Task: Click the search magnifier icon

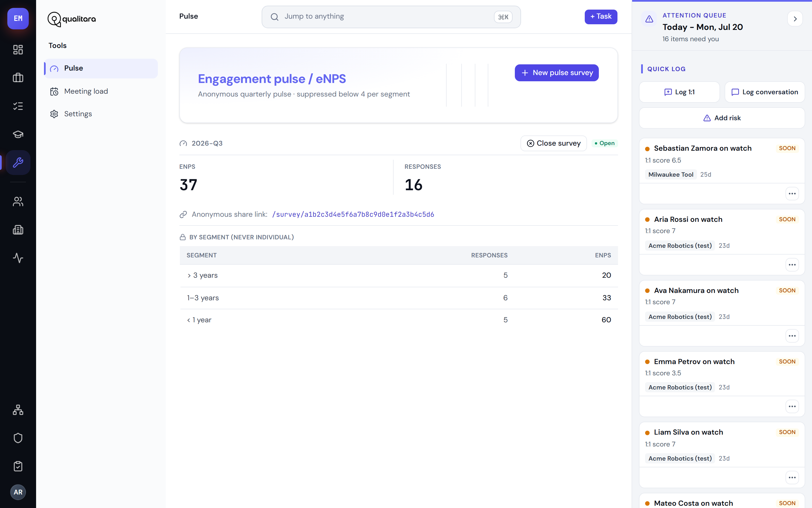Action: [274, 17]
